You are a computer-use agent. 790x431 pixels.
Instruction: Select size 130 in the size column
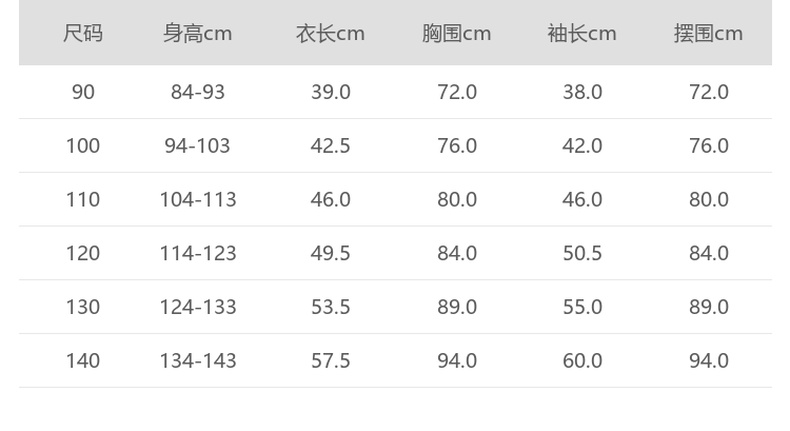tap(83, 307)
